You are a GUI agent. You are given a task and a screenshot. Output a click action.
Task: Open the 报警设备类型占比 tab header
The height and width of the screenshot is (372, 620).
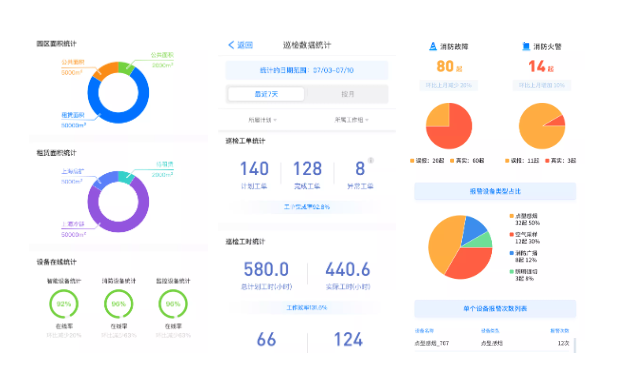[495, 191]
